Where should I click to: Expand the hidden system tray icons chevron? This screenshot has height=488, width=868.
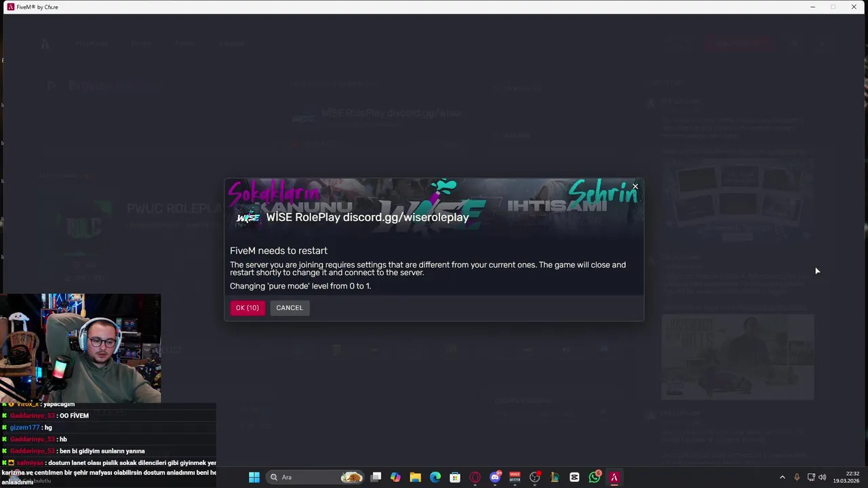click(x=783, y=477)
